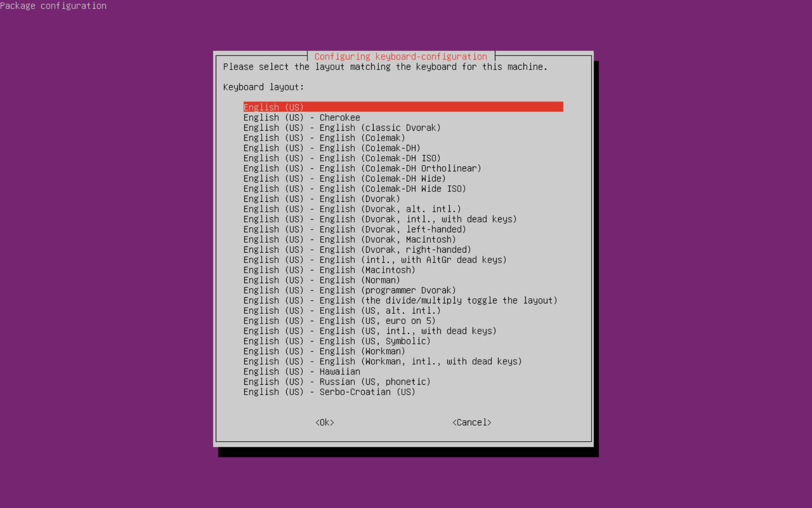Click the Cancel button
Viewport: 812px width, 508px height.
(472, 422)
